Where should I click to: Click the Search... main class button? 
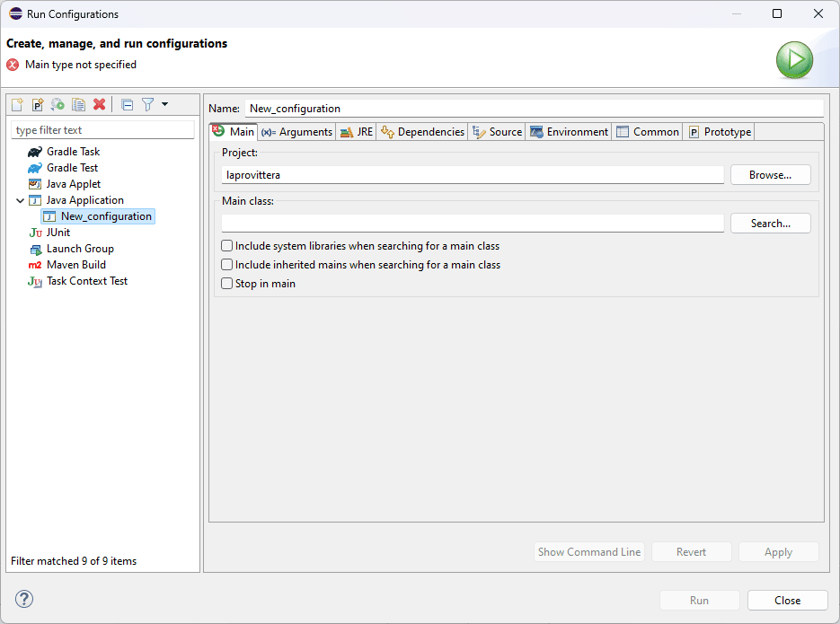[770, 224]
